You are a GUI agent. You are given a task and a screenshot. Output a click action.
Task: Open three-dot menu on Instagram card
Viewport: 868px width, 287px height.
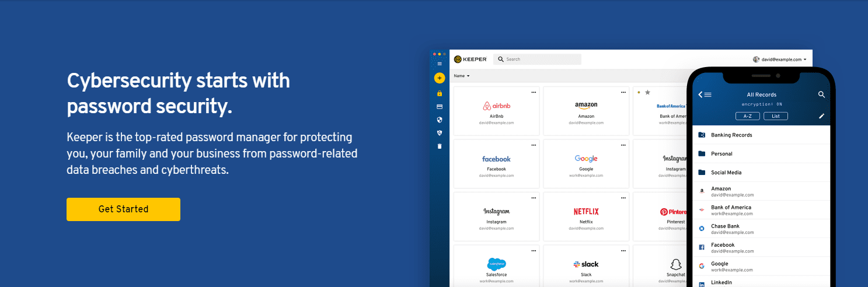(x=534, y=198)
